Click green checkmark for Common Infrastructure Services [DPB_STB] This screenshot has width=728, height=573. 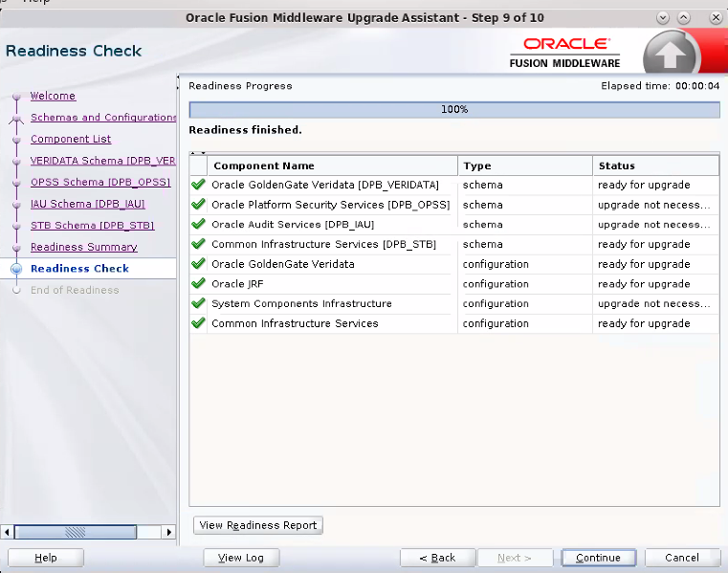tap(198, 244)
